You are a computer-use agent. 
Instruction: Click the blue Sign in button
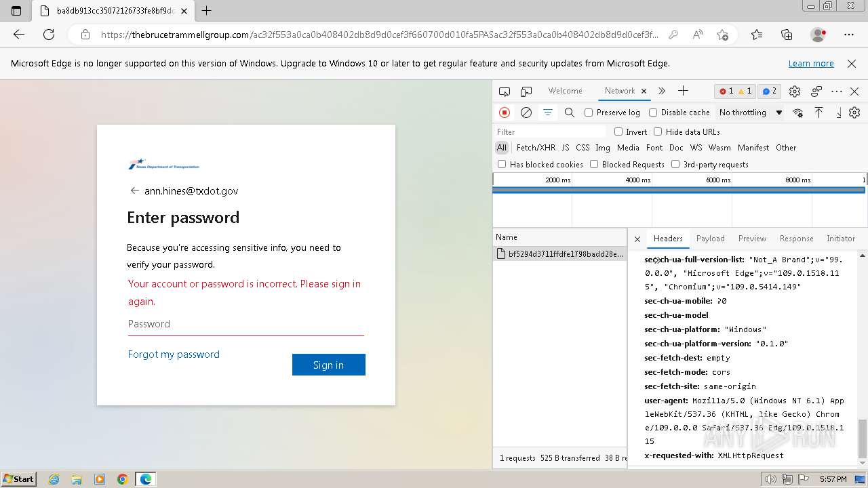(x=329, y=365)
